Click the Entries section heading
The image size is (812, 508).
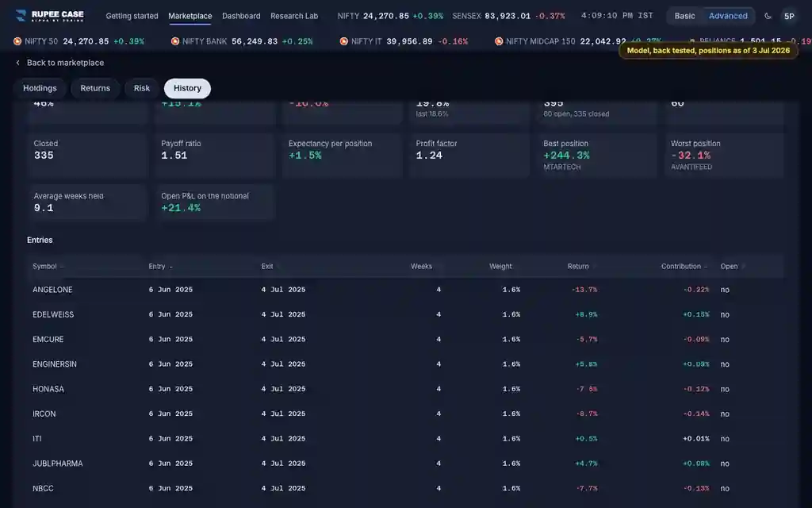pyautogui.click(x=40, y=240)
